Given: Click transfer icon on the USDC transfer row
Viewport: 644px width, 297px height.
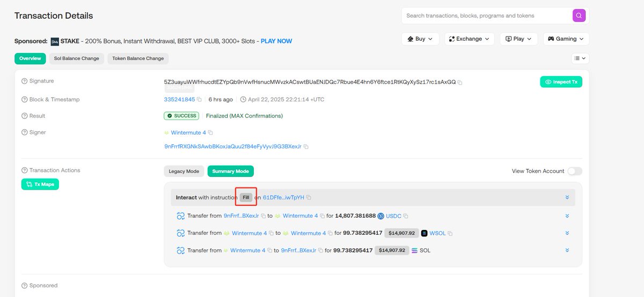Looking at the screenshot, I should pyautogui.click(x=181, y=216).
